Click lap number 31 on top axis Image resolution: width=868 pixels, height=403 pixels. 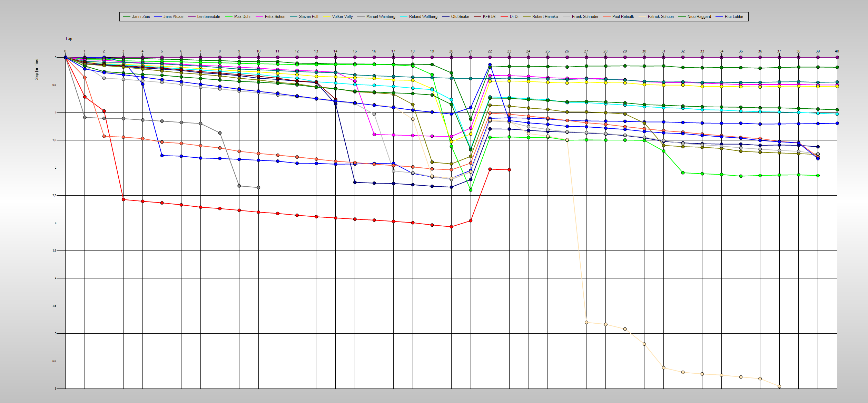tap(663, 51)
